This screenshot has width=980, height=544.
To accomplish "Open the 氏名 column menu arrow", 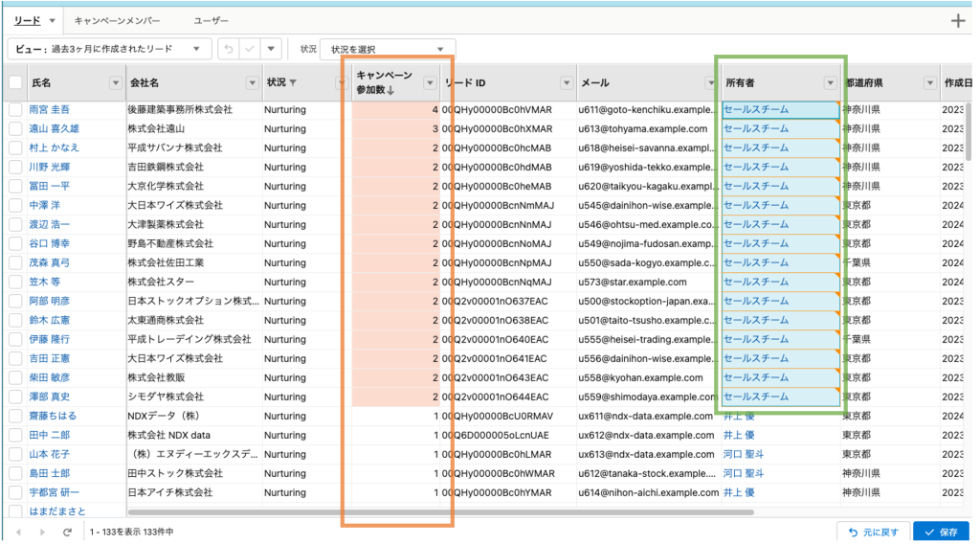I will (116, 83).
